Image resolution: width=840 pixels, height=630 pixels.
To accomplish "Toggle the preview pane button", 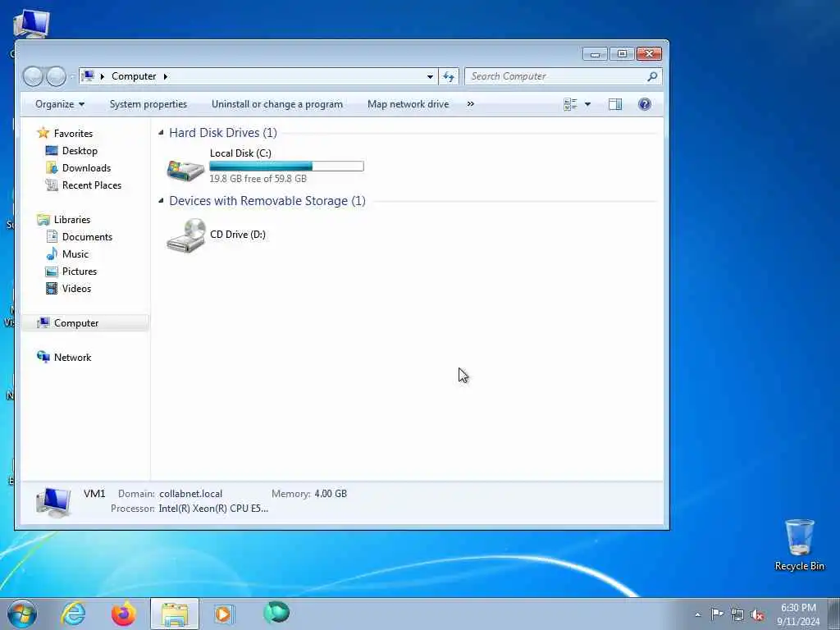I will [x=615, y=104].
